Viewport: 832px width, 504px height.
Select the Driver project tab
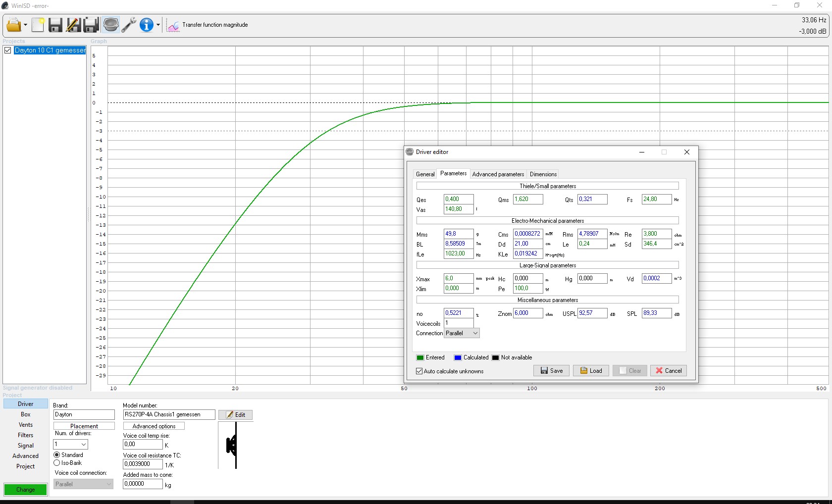[26, 404]
